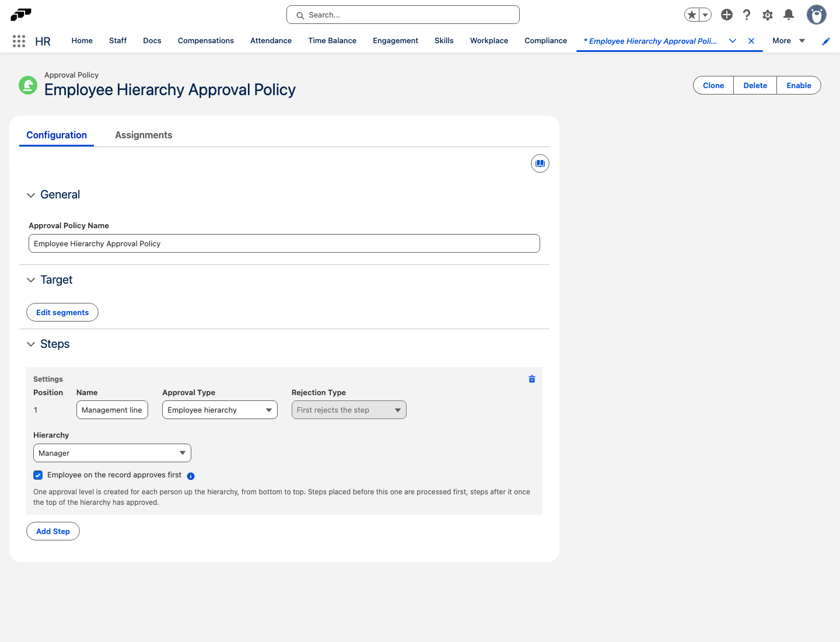Open the Rejection Type dropdown
840x642 pixels.
tap(349, 410)
